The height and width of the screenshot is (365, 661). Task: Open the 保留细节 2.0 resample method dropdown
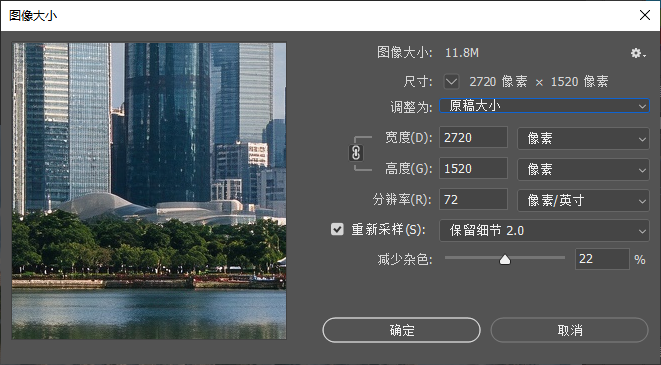(x=544, y=231)
